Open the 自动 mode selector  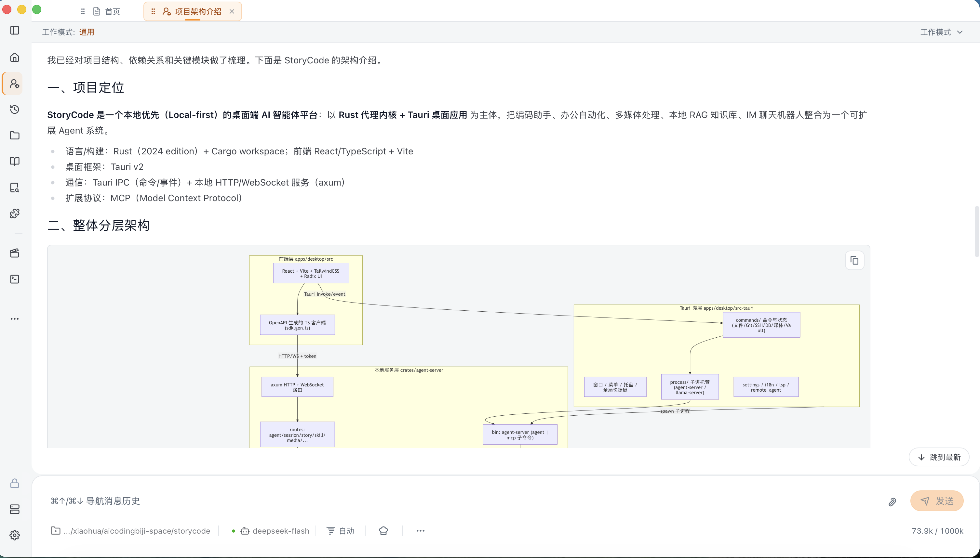point(340,531)
